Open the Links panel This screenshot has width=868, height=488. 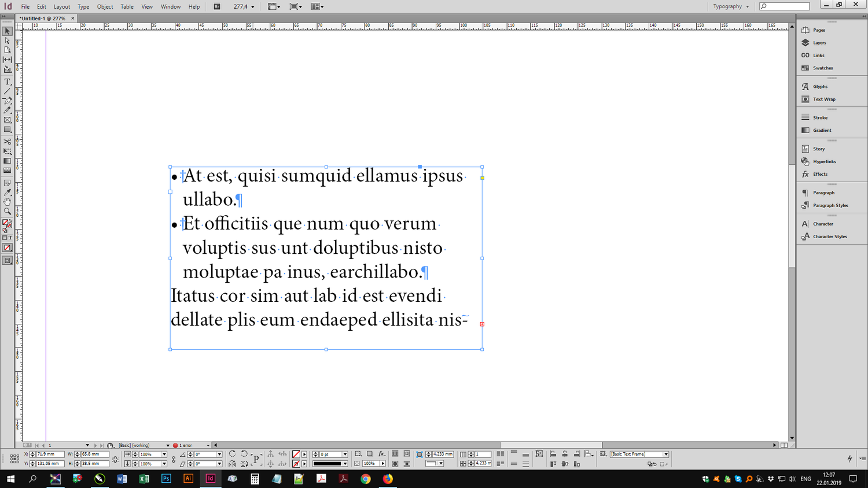(813, 56)
